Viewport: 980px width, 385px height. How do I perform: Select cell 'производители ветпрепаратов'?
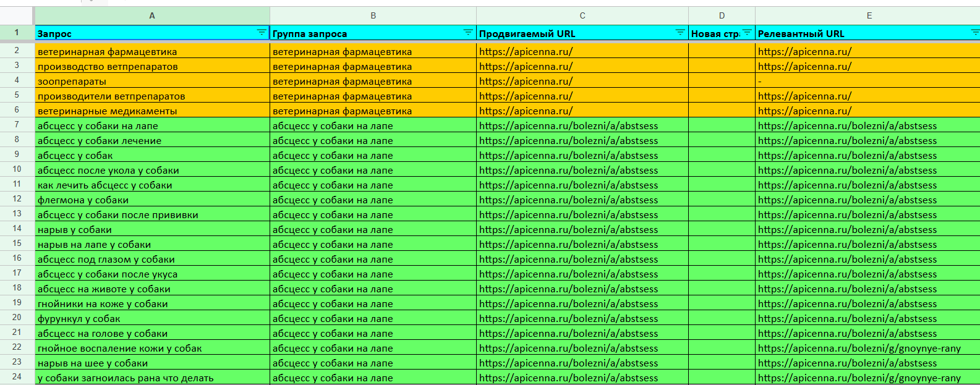coord(153,96)
